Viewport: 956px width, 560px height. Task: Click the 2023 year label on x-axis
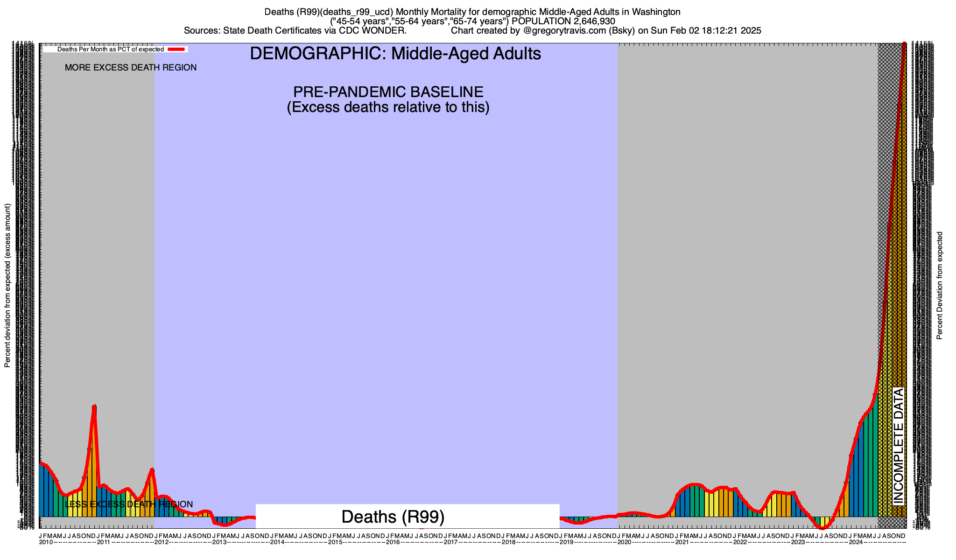(798, 542)
